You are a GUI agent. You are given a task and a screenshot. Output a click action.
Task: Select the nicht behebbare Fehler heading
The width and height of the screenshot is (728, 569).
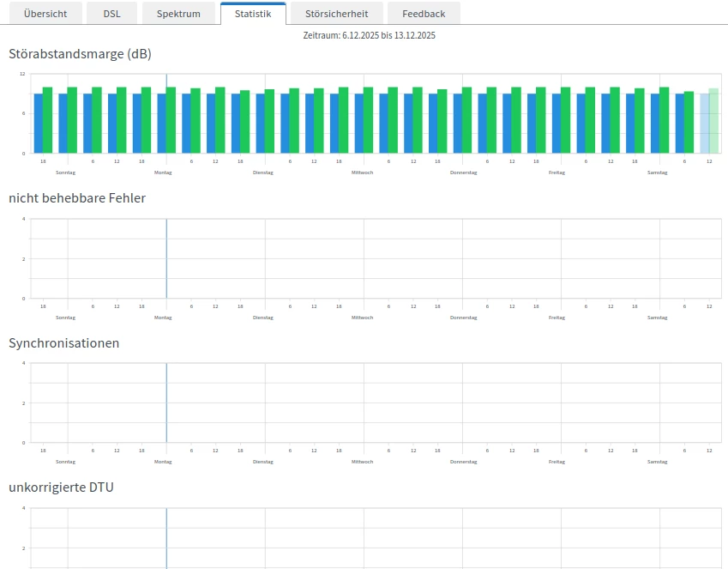(x=77, y=198)
